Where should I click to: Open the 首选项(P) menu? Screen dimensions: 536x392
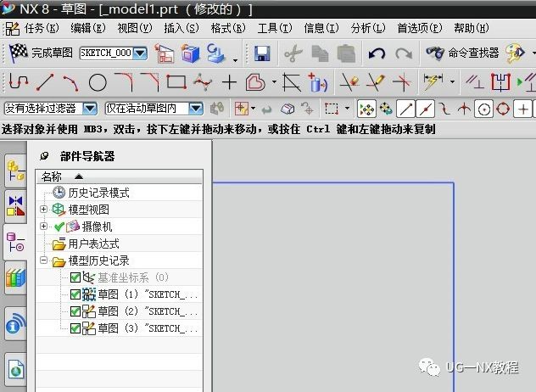(x=420, y=28)
